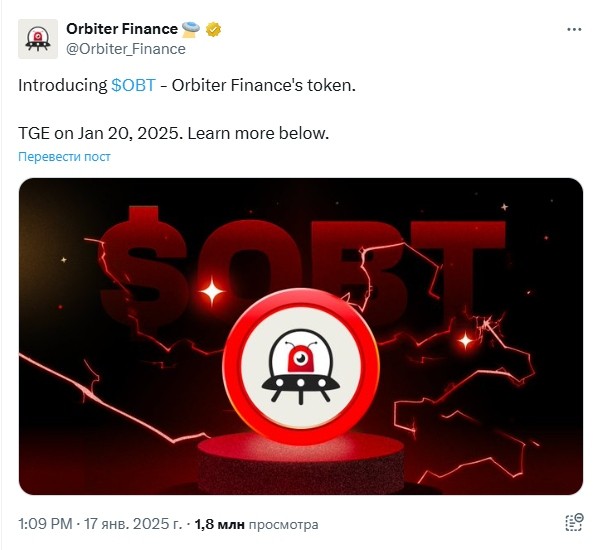
Task: Click the glowing sparkle right of coin
Action: click(x=465, y=340)
